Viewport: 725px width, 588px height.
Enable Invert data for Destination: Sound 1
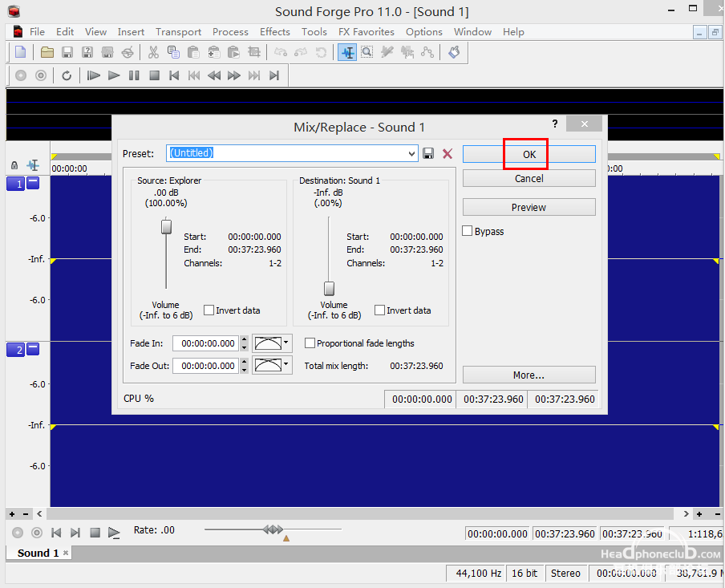379,310
